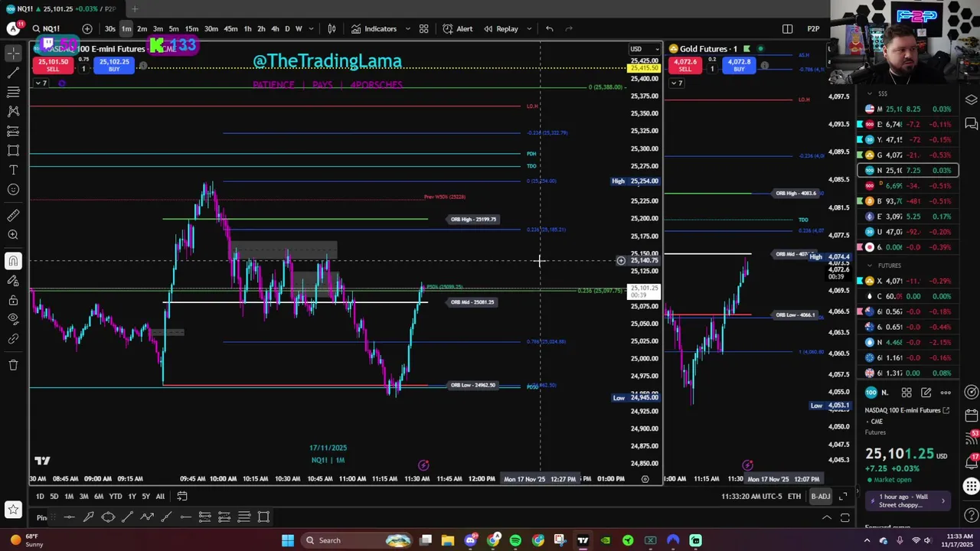This screenshot has height=551, width=980.
Task: Collapse the FUTURES watchlist section
Action: pyautogui.click(x=869, y=266)
